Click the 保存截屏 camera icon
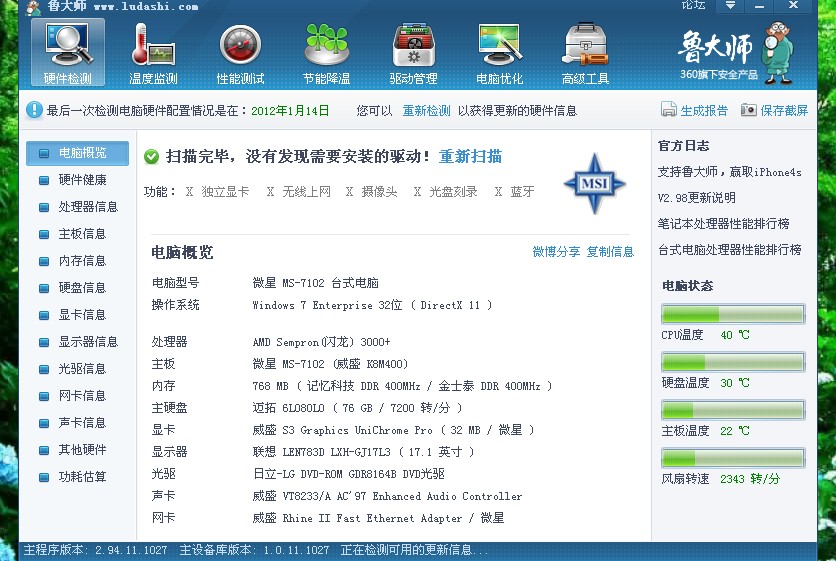The image size is (836, 561). coord(749,109)
